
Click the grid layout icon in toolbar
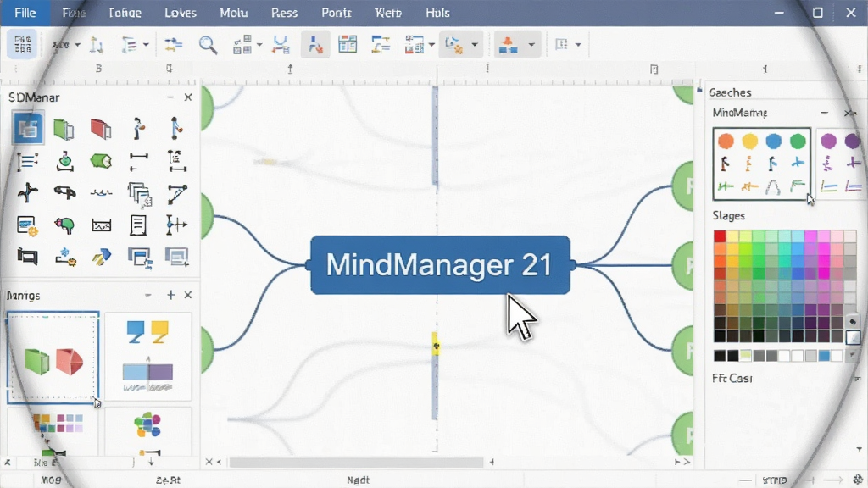point(23,44)
